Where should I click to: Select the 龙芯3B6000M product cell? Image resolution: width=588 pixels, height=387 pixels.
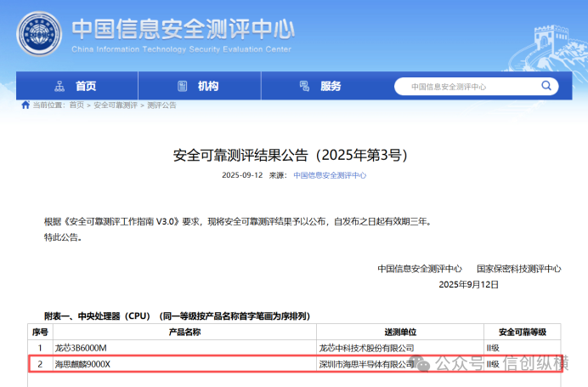pos(185,348)
